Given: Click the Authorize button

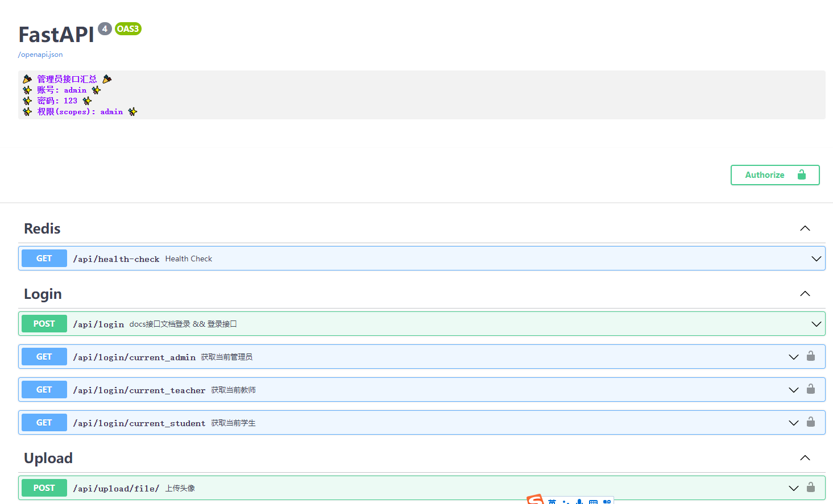Looking at the screenshot, I should point(765,174).
